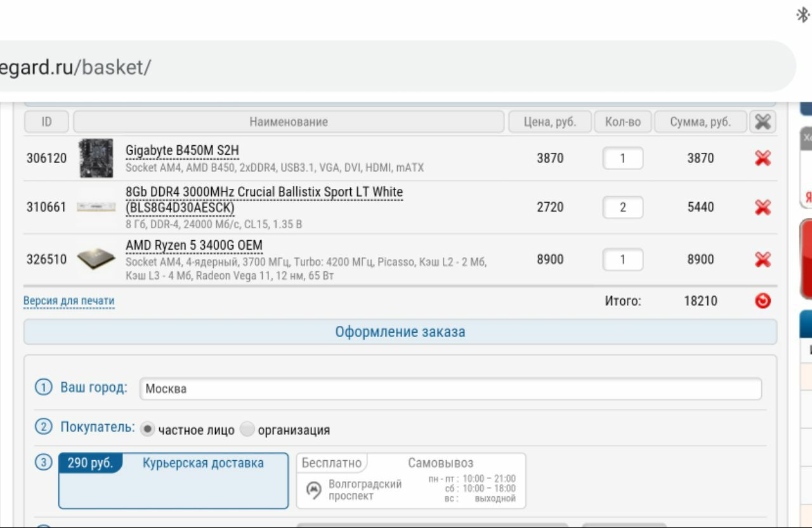This screenshot has height=528, width=812.
Task: Remove AMD Ryzen 5 3400G from basket
Action: tap(763, 259)
